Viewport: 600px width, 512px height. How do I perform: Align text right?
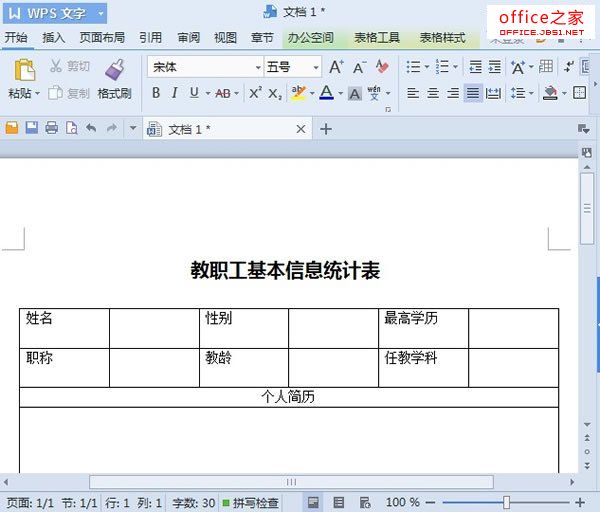tap(453, 93)
